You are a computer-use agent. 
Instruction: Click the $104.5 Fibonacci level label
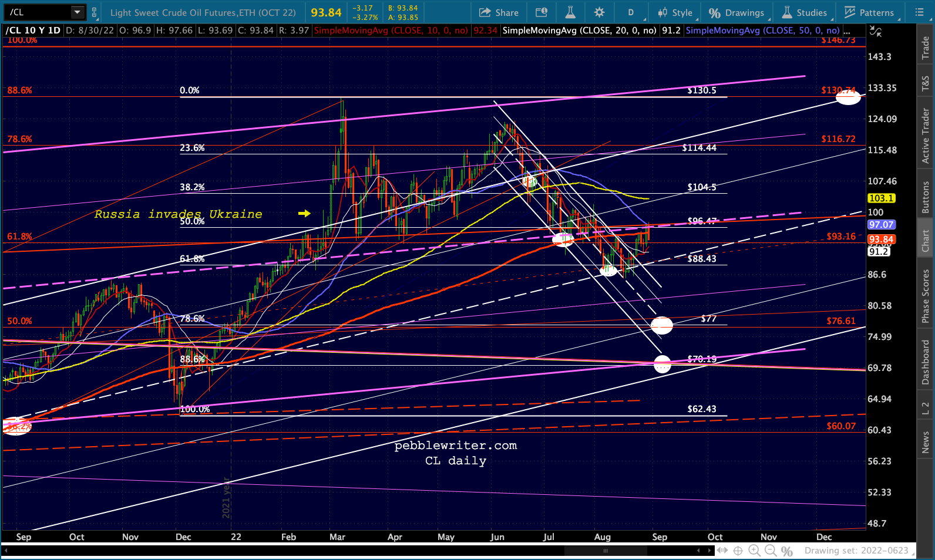tap(702, 187)
